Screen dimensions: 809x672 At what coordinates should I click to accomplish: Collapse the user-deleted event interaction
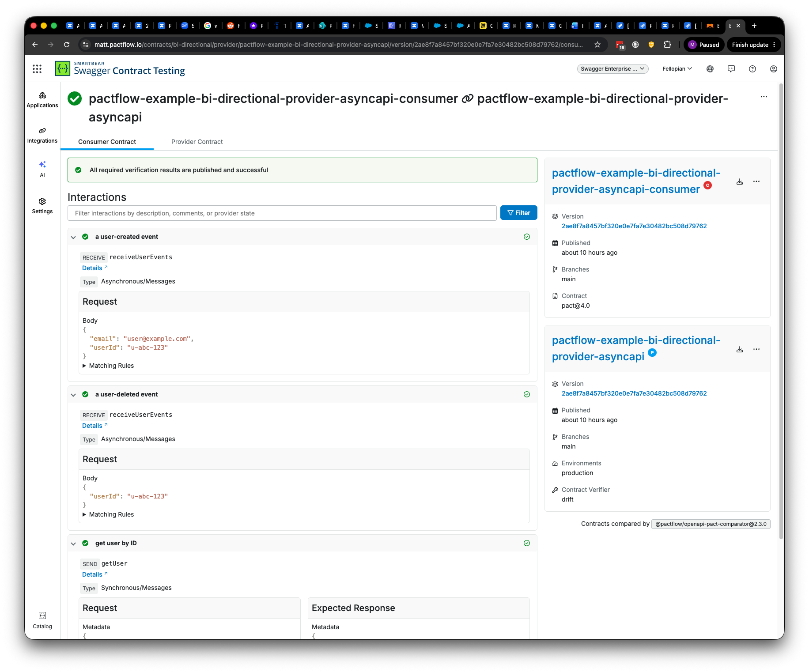tap(73, 395)
